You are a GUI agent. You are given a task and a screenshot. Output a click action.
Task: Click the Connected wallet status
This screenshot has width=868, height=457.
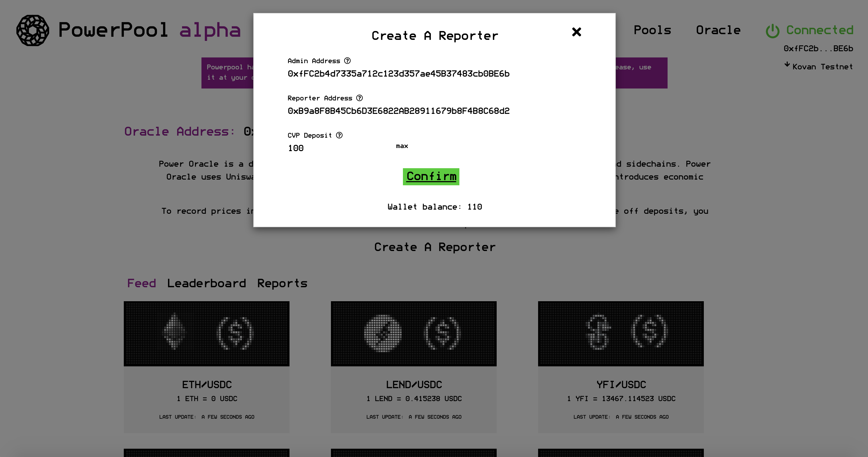pyautogui.click(x=820, y=30)
